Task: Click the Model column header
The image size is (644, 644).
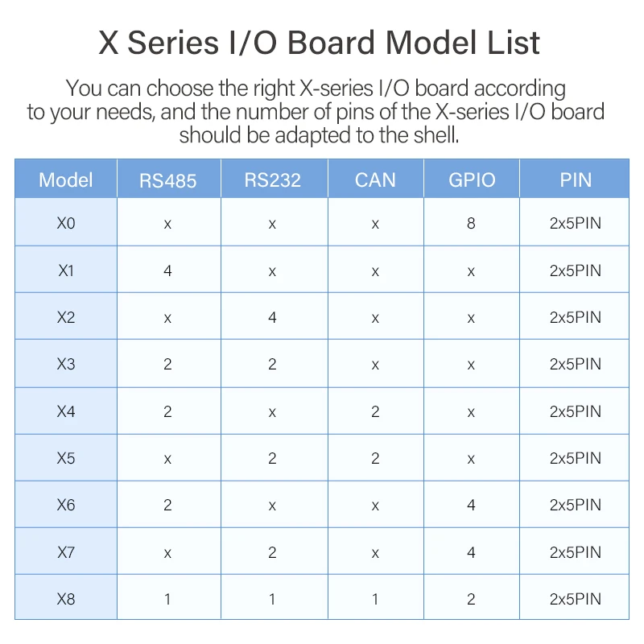Action: [x=66, y=180]
